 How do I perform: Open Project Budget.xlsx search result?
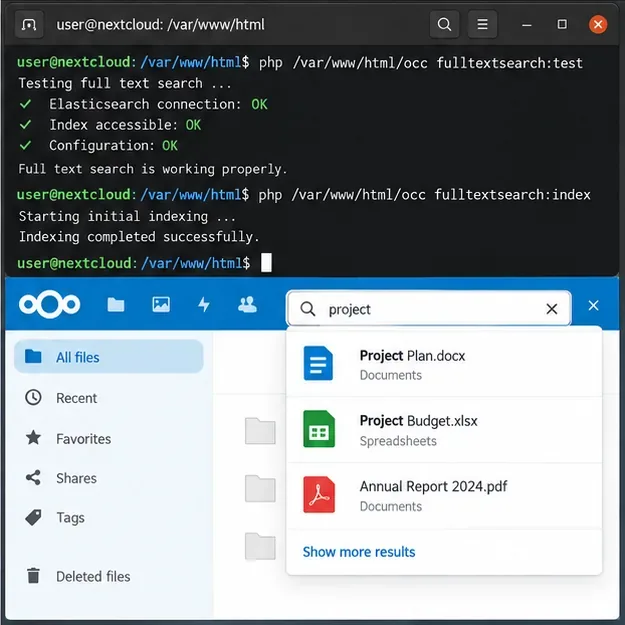pos(444,430)
